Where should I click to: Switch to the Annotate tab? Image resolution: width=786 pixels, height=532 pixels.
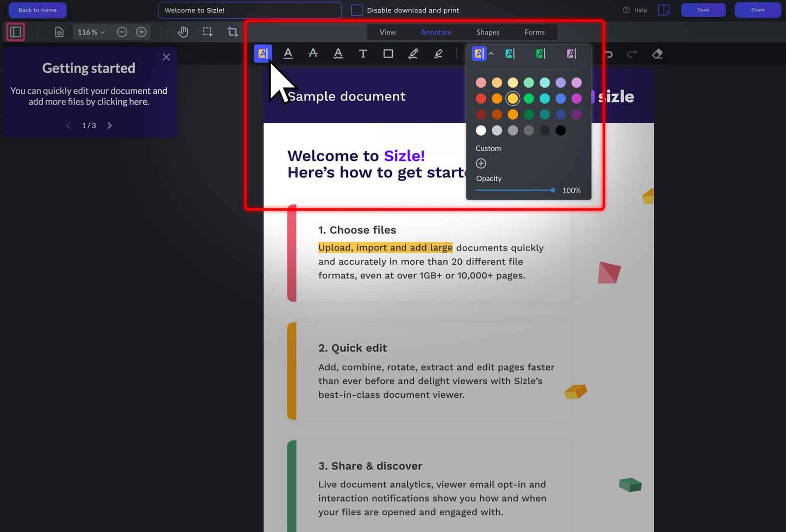436,32
